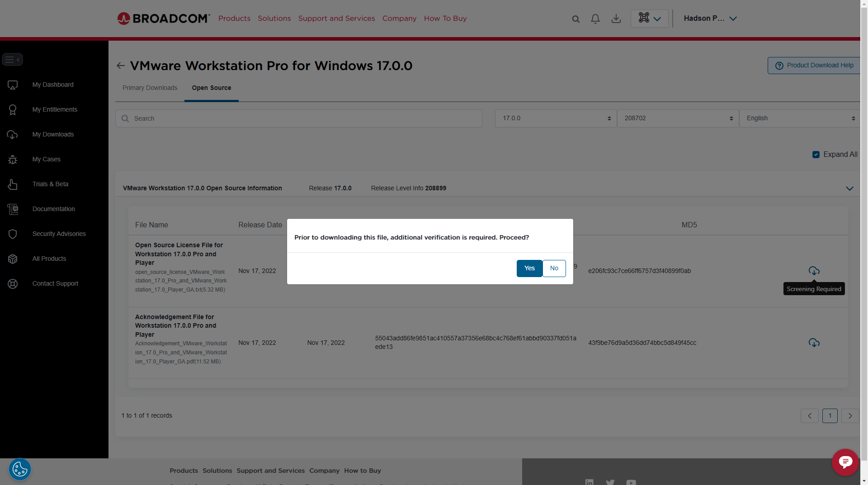Image resolution: width=868 pixels, height=485 pixels.
Task: Decline verification with No button
Action: pyautogui.click(x=554, y=268)
